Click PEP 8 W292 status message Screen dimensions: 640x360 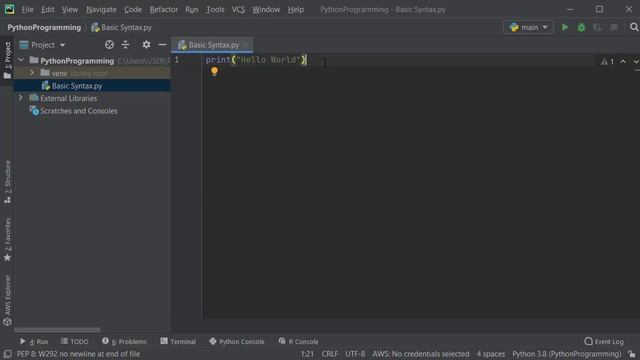[x=78, y=354]
